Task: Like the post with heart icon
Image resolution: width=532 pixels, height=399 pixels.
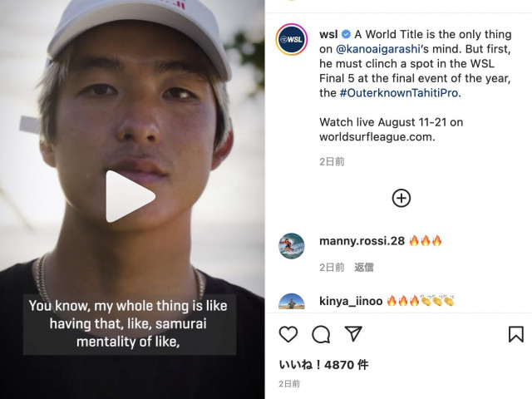Action: click(288, 334)
